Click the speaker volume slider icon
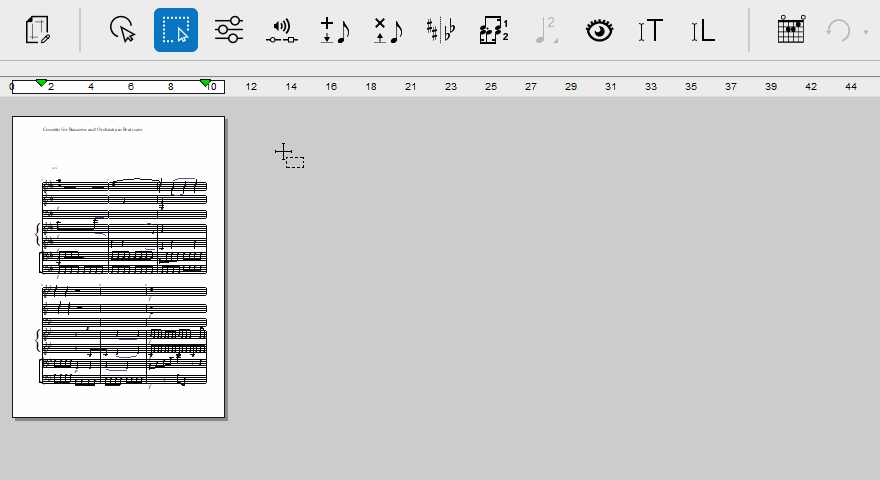Image resolution: width=880 pixels, height=480 pixels. tap(282, 30)
